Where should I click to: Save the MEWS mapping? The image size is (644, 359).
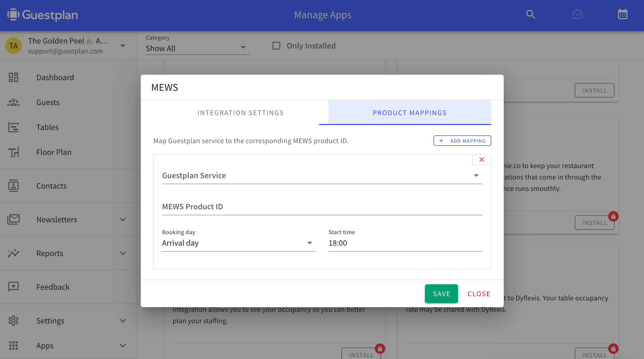[x=442, y=294]
